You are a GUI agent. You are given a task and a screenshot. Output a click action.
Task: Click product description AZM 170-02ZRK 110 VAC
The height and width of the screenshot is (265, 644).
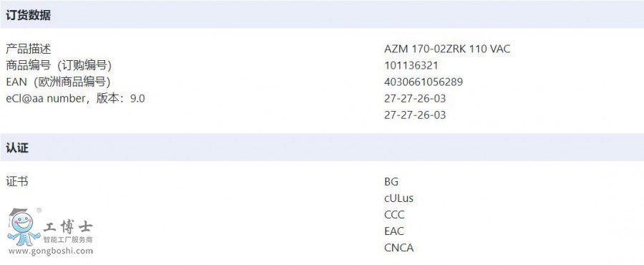click(447, 49)
